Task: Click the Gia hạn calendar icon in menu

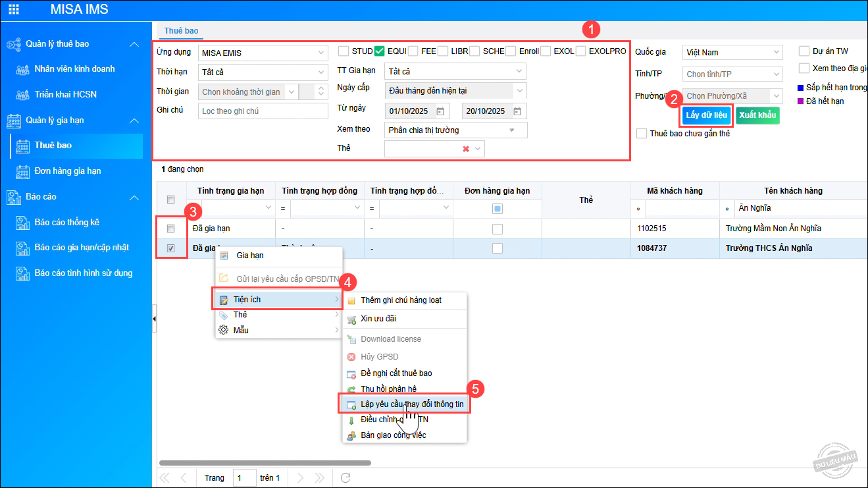Action: pos(224,256)
